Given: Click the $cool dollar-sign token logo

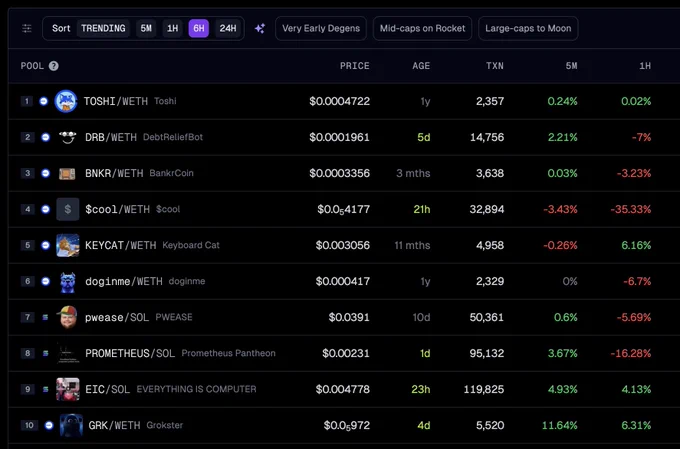Looking at the screenshot, I should (x=68, y=209).
